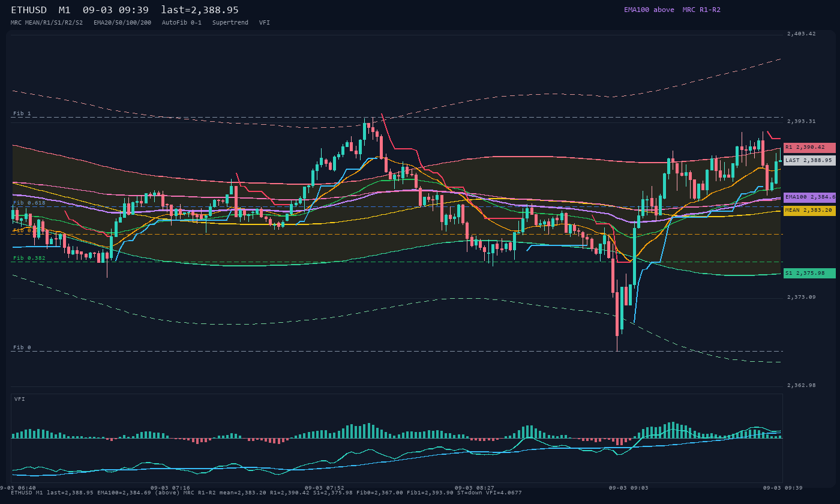The image size is (840, 504).
Task: Click the VFI indicator panel label
Action: tap(20, 399)
